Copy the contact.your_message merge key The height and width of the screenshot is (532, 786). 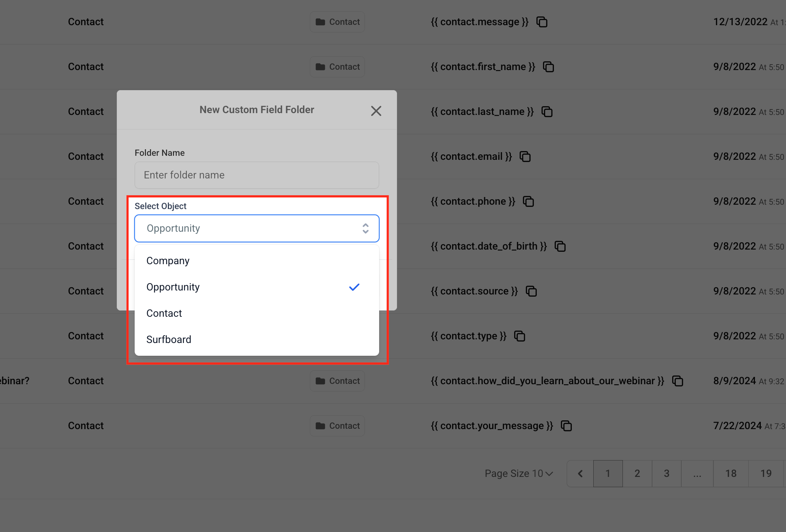(x=566, y=426)
